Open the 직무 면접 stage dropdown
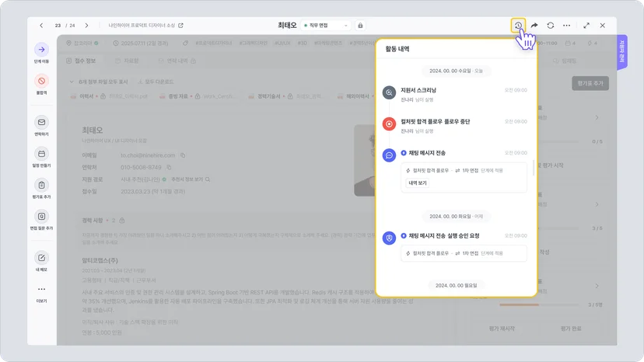This screenshot has width=644, height=362. coord(325,26)
